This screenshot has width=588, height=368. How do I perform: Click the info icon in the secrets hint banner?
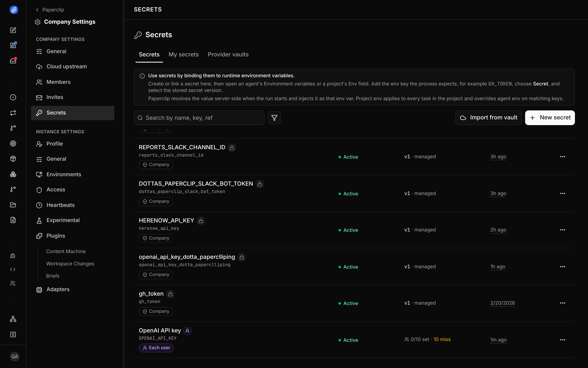point(142,76)
